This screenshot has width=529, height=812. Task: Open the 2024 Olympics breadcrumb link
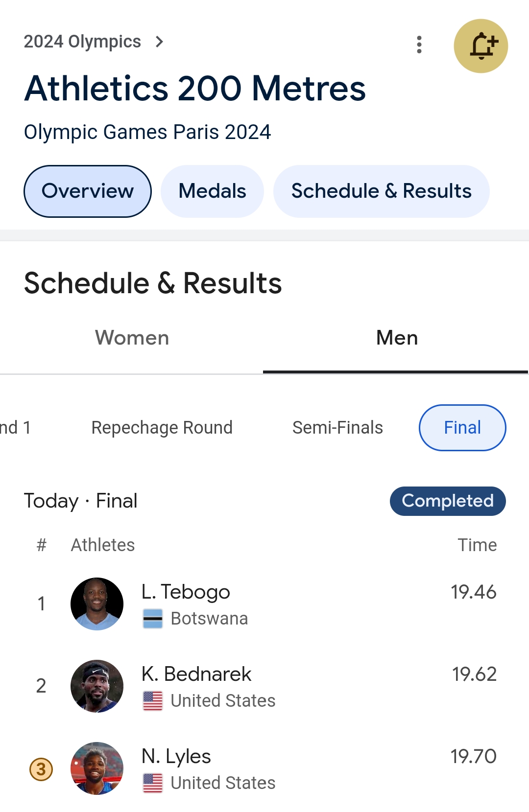click(82, 42)
